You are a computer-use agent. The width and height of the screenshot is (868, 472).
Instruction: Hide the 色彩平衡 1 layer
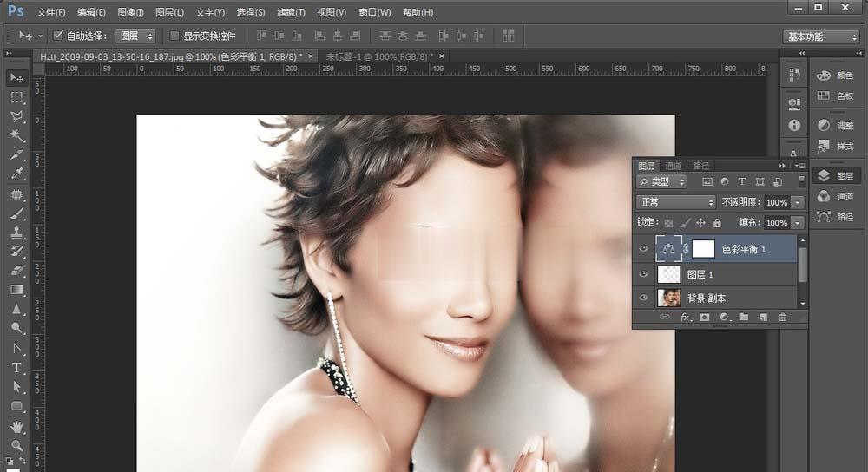coord(643,249)
